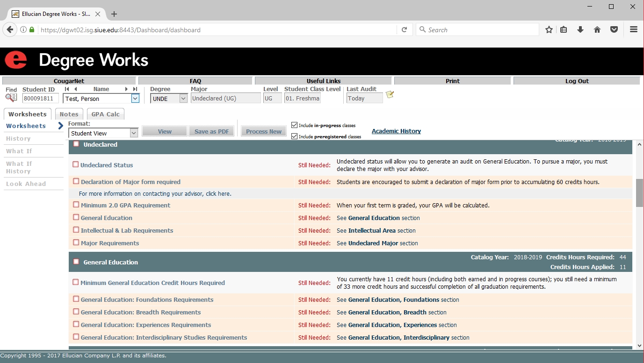Open the Notes tab
This screenshot has width=644, height=363.
point(69,114)
